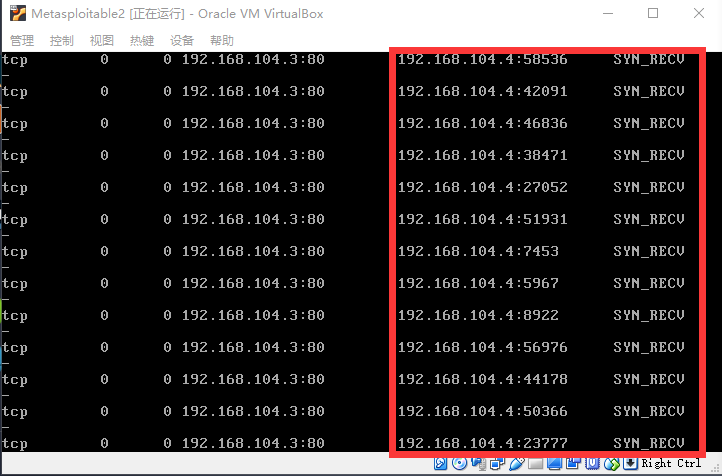This screenshot has width=722, height=476.
Task: Click the recording status icon
Action: click(573, 464)
